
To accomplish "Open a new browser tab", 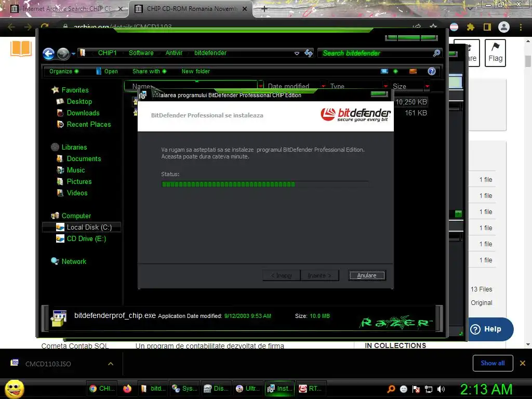I will [x=264, y=9].
